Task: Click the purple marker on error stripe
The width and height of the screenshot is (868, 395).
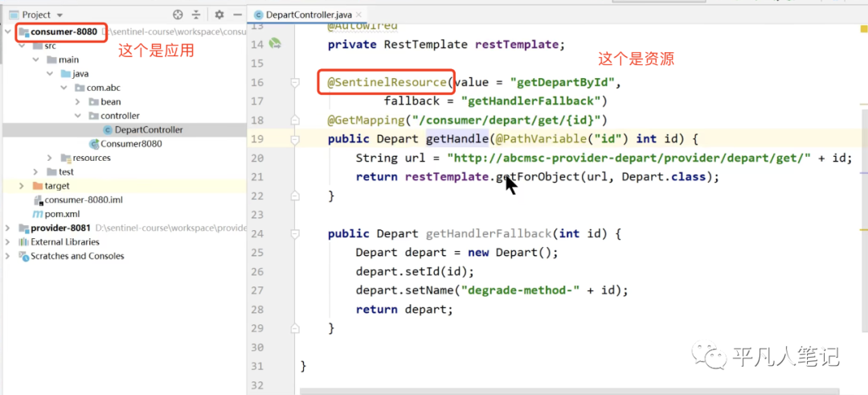Action: tap(862, 173)
